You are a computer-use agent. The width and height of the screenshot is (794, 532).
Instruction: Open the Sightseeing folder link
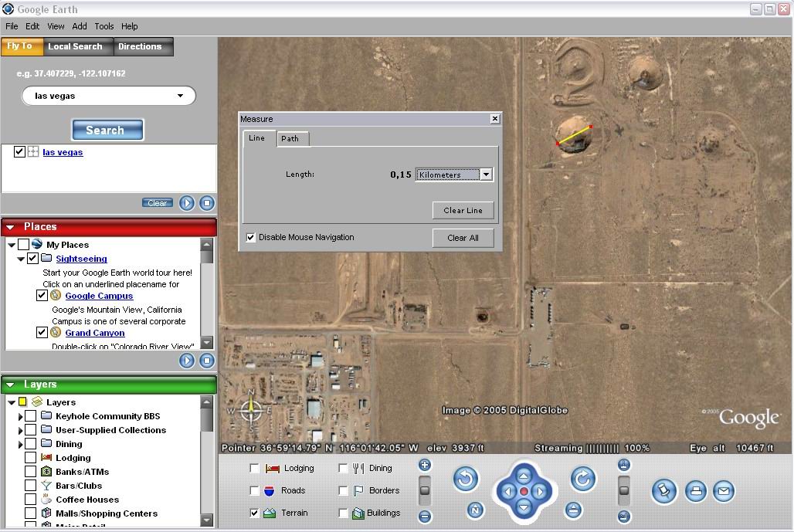tap(81, 259)
